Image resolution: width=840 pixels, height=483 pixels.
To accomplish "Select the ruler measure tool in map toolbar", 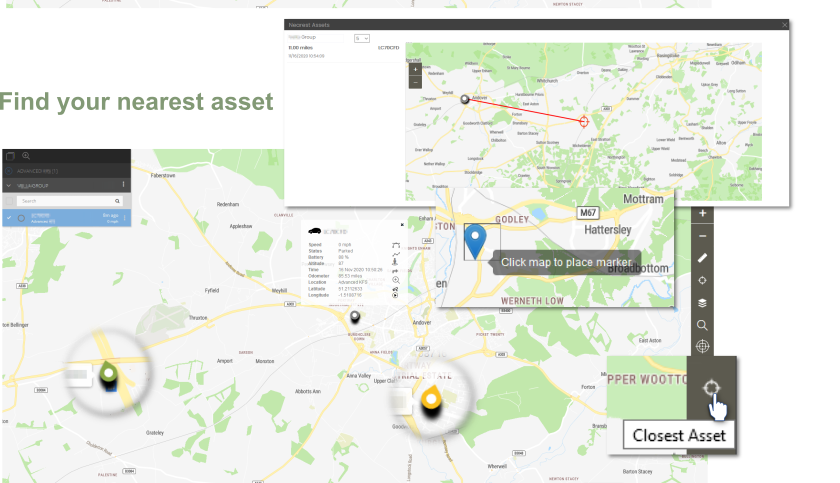I will [702, 258].
